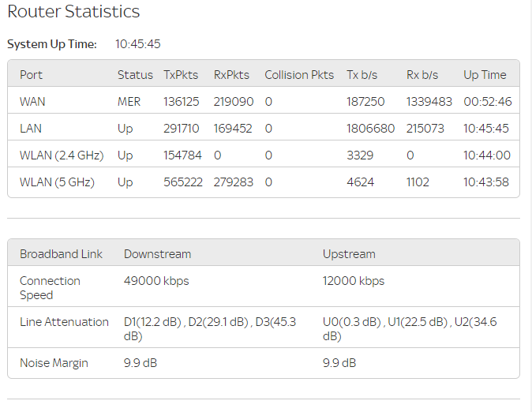Viewport: 532px width, 412px height.
Task: Select the WAN port row label
Action: click(33, 102)
